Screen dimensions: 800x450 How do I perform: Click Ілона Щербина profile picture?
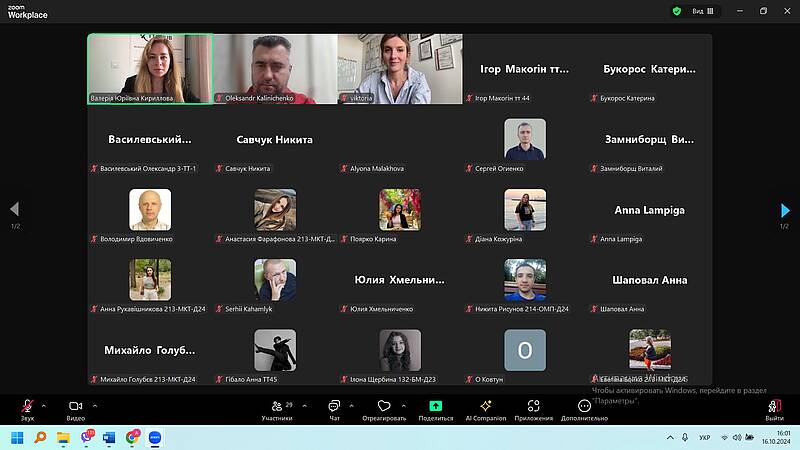tap(400, 349)
